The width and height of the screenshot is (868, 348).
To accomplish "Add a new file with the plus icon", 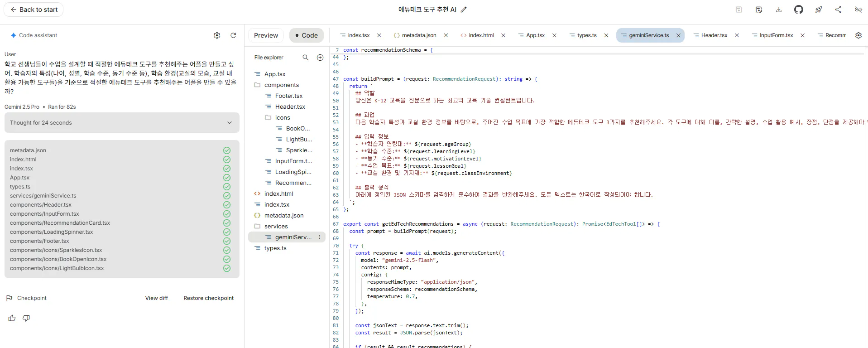I will (320, 58).
